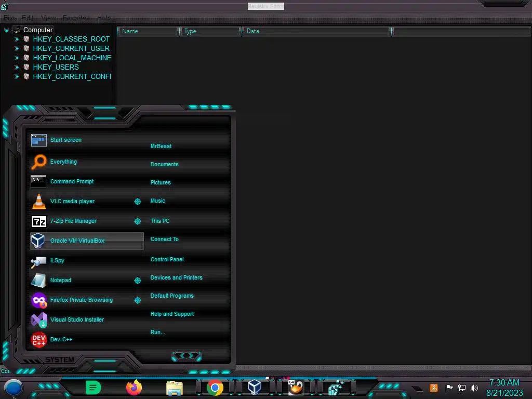Collapse the Computer node in registry tree

pyautogui.click(x=6, y=30)
